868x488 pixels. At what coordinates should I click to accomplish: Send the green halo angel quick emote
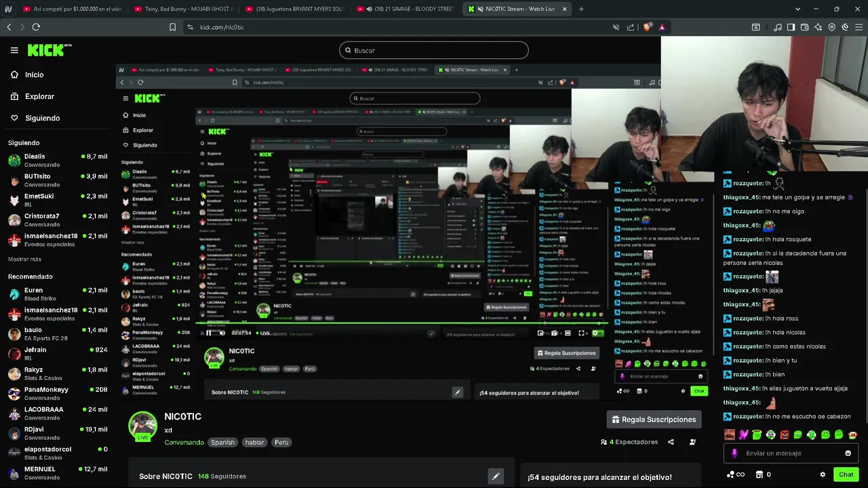(x=757, y=435)
